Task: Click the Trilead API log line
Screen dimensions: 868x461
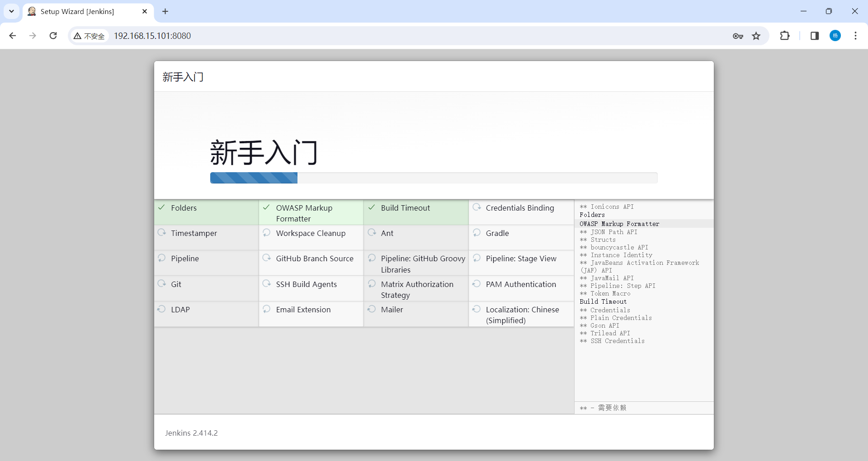Action: [605, 333]
